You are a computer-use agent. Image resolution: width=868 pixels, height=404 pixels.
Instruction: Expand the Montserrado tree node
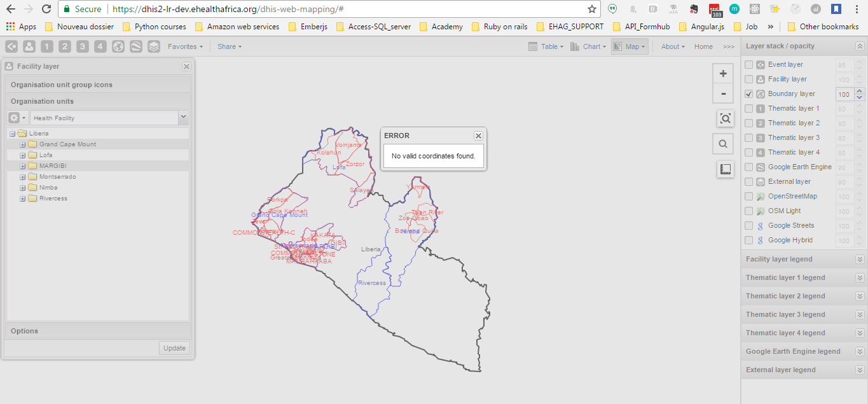coord(23,177)
